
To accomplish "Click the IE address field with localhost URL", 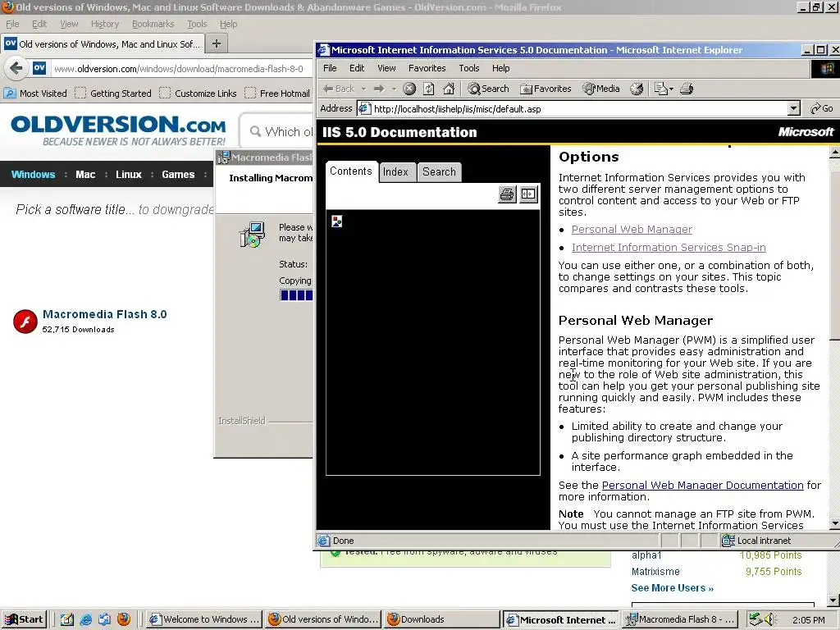I will [x=573, y=109].
